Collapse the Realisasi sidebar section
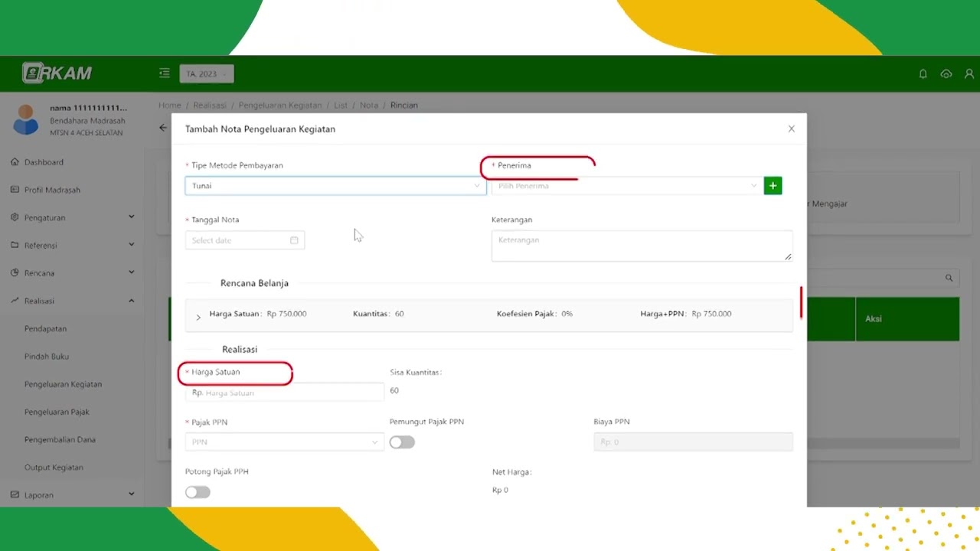This screenshot has width=980, height=551. (73, 301)
